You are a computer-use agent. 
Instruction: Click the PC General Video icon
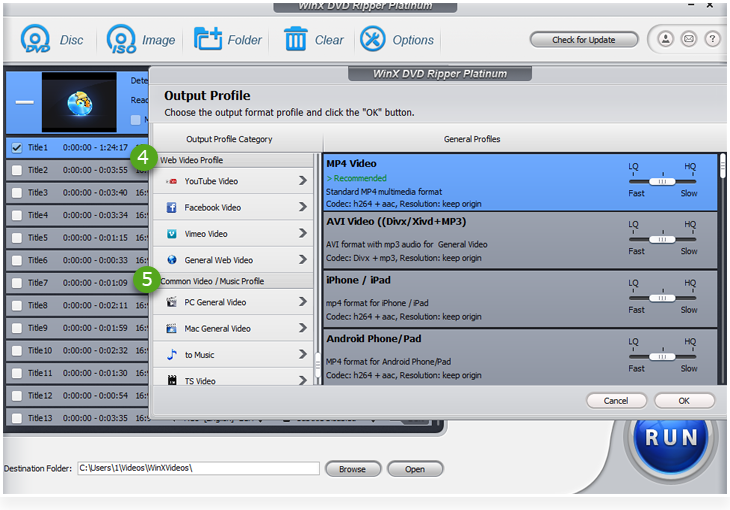tap(172, 302)
